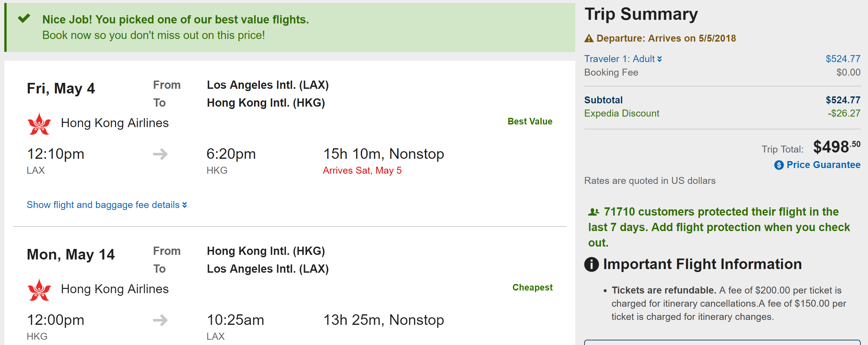The height and width of the screenshot is (345, 868).
Task: Click the arrow icon in HKG to LAX flight
Action: pyautogui.click(x=160, y=320)
